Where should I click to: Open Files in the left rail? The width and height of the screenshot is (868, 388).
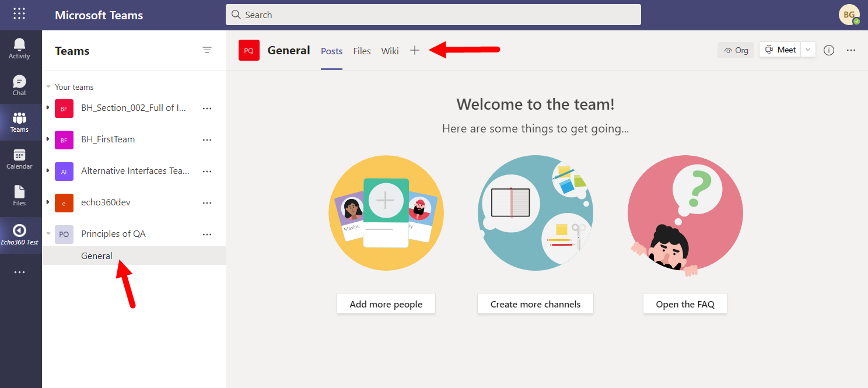point(19,196)
